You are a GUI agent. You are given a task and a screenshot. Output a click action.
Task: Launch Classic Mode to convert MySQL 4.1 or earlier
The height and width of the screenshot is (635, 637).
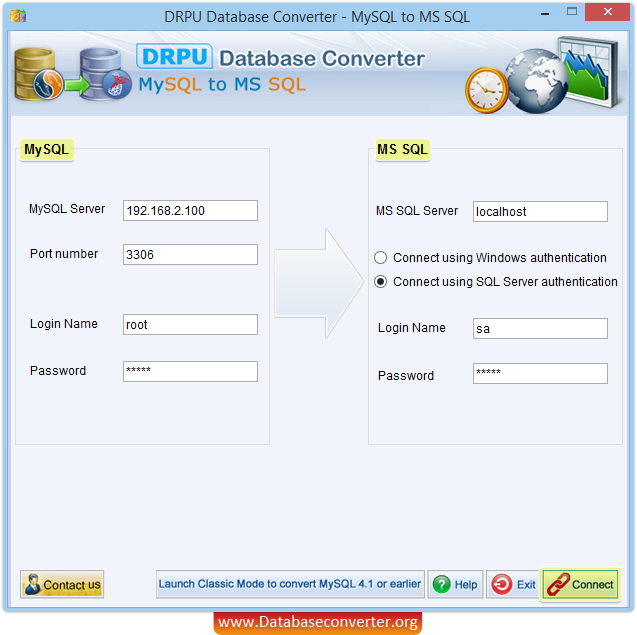point(290,584)
